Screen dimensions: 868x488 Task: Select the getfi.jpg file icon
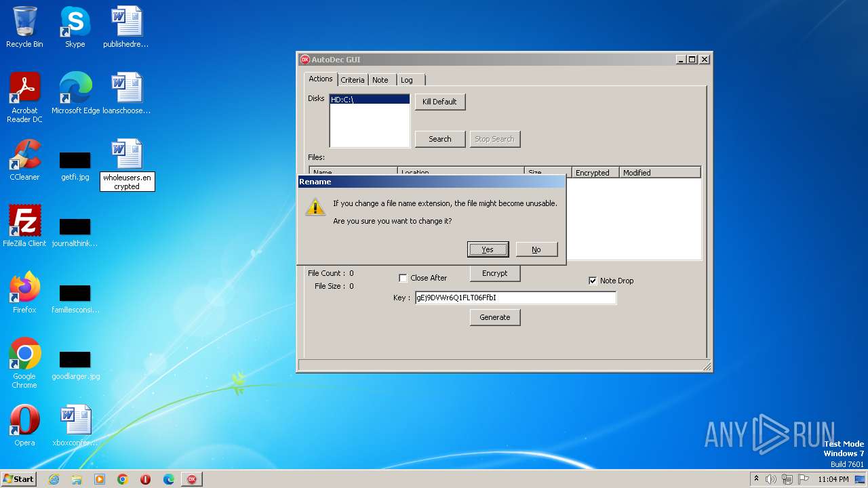point(75,165)
